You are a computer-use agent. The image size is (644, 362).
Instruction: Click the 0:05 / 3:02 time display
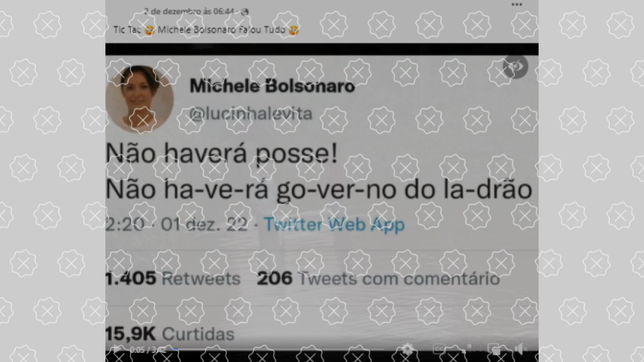[x=148, y=350]
